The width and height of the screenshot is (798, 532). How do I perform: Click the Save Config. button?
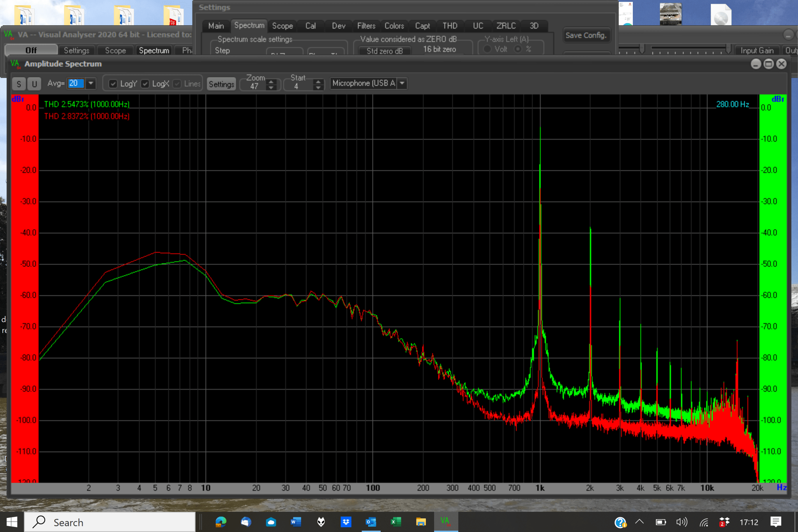click(x=586, y=35)
